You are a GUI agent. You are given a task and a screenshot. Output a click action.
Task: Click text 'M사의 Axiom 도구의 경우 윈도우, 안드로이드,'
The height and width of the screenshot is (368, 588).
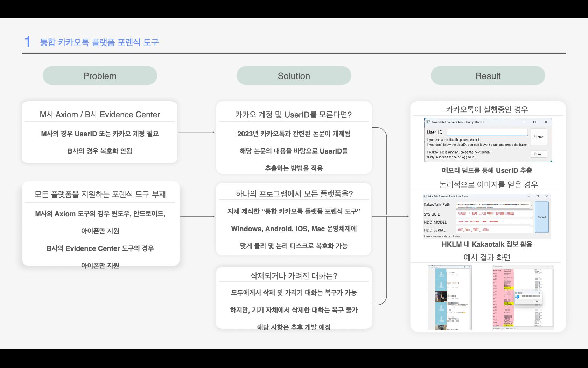[x=100, y=214]
